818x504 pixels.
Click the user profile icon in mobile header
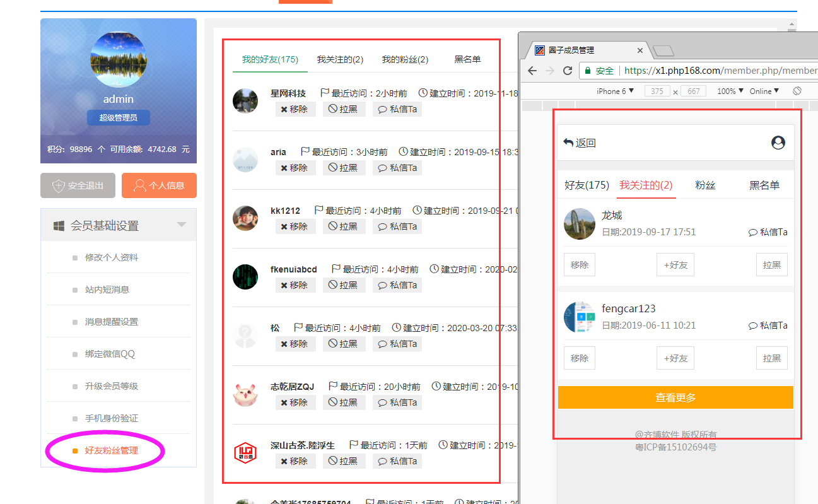(x=778, y=143)
